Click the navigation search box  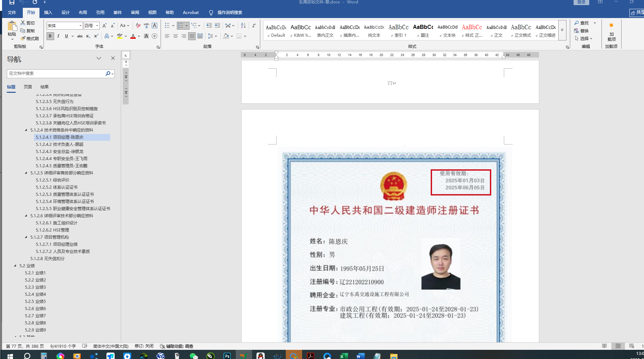(x=56, y=73)
